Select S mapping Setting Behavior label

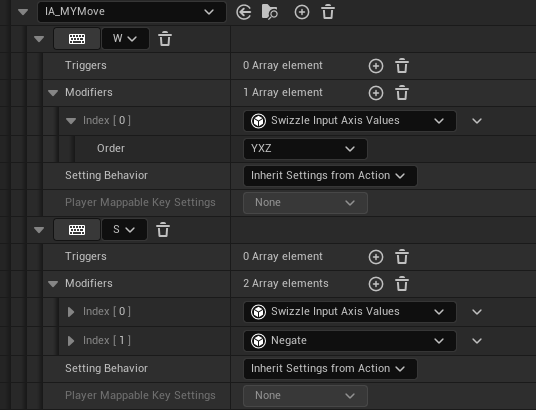pos(107,368)
